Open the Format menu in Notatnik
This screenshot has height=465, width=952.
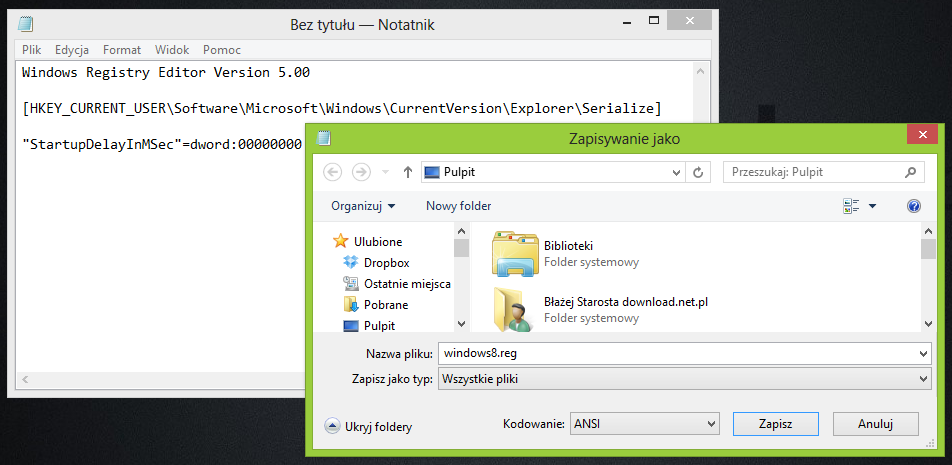122,50
